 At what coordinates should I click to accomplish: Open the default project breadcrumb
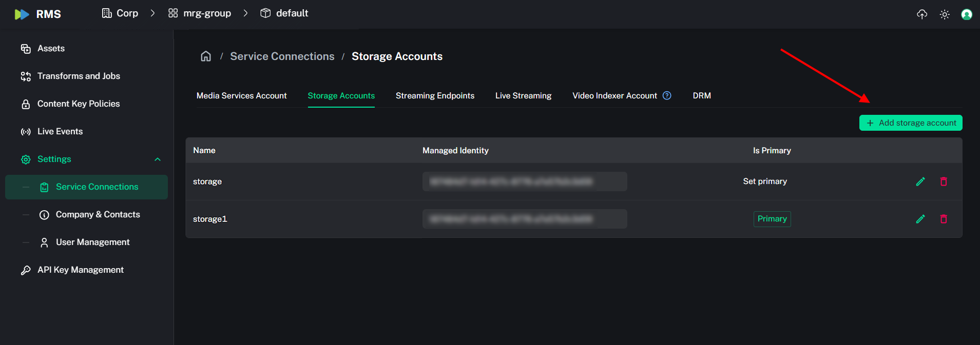[x=284, y=13]
